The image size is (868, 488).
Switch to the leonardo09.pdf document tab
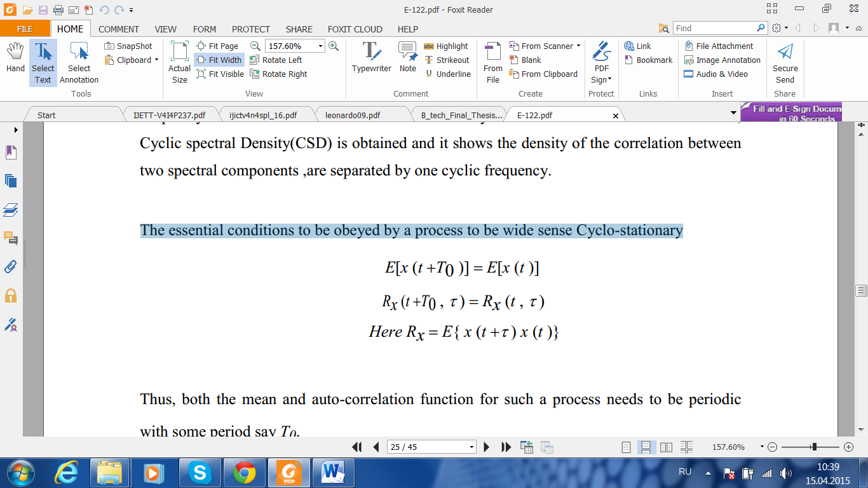(353, 115)
